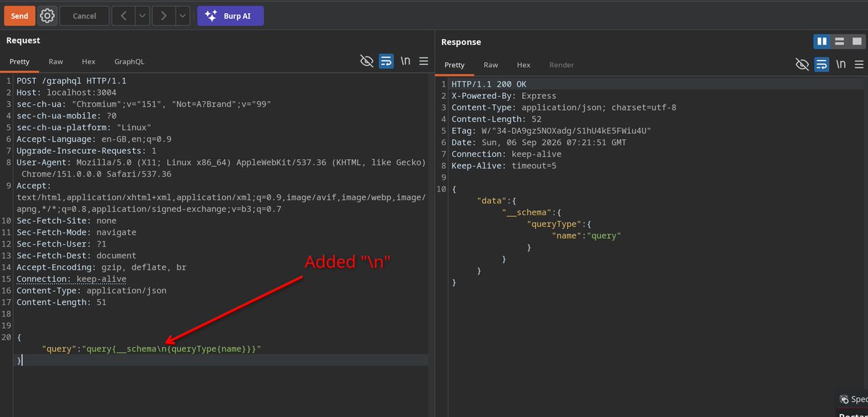Toggle show non-printable \n in Request panel
868x417 pixels.
pyautogui.click(x=405, y=61)
